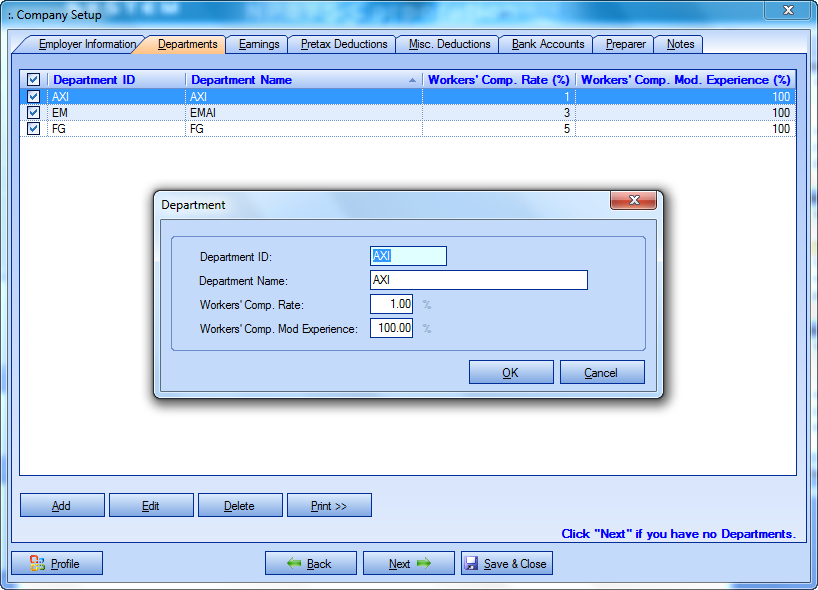Open the Employer Information tab
Screen dimensions: 818x590
[x=86, y=45]
